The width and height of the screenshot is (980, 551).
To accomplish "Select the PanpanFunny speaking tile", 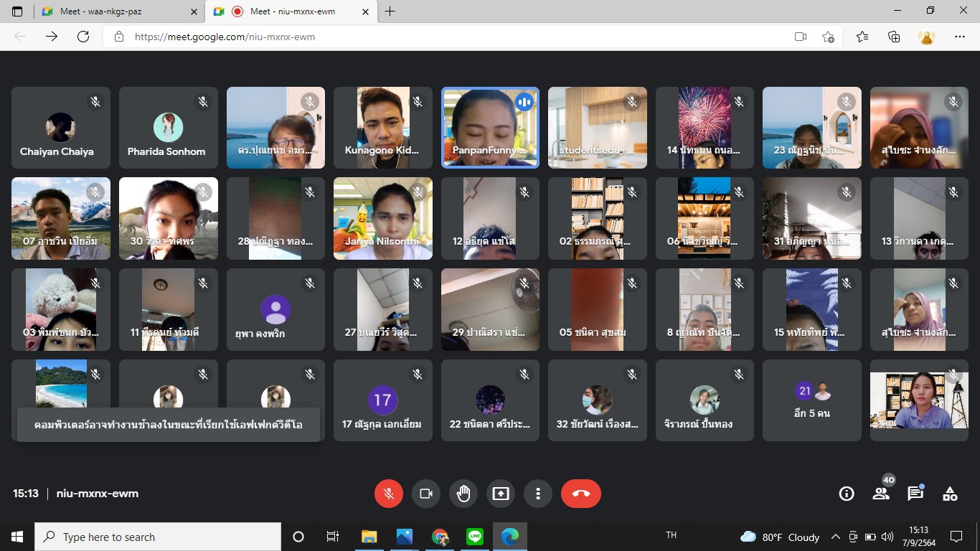I will pos(490,128).
